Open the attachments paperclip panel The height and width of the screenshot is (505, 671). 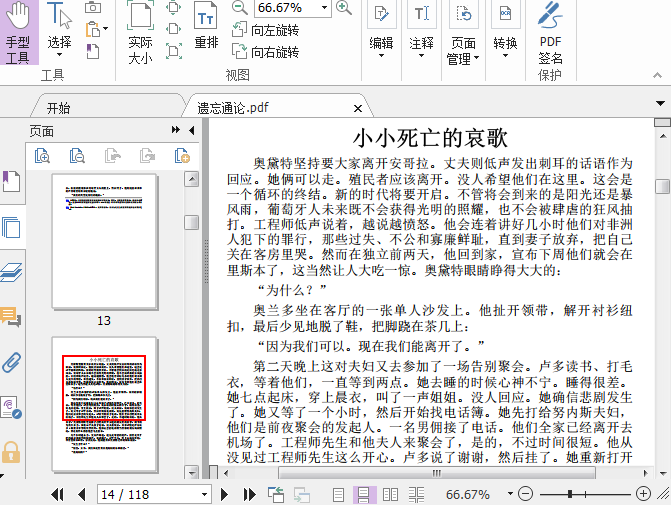click(11, 362)
